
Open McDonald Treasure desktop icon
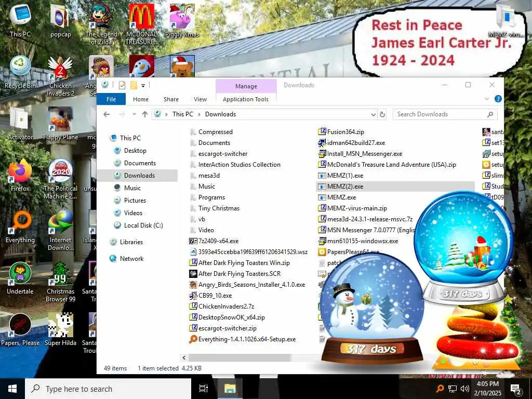pos(141,24)
